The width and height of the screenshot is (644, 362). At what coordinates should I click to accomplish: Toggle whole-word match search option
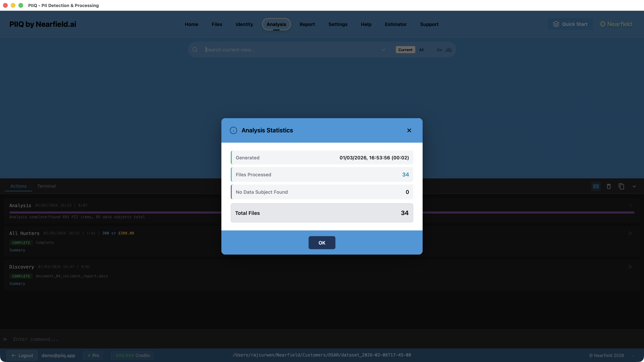tap(449, 50)
